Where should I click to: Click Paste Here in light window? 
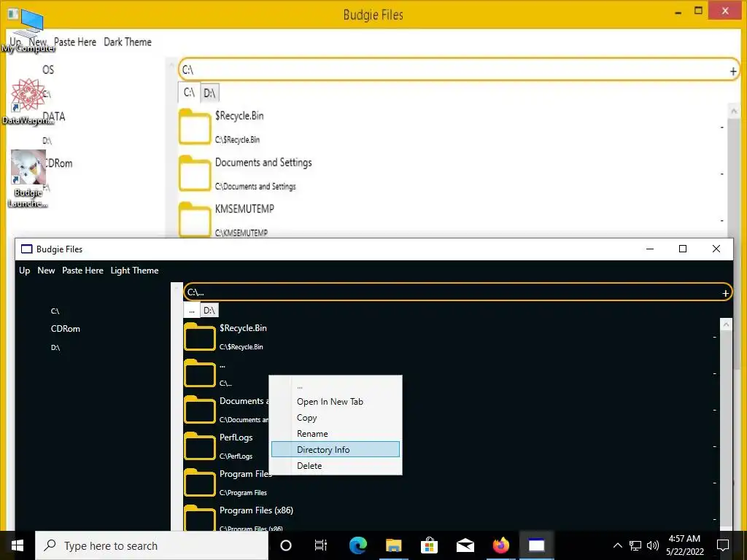click(x=75, y=42)
